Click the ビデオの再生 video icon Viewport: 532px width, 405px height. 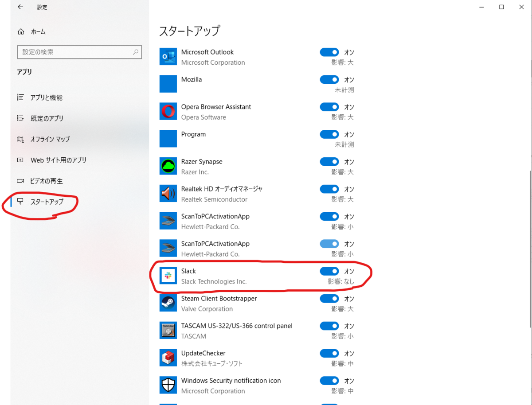[20, 181]
